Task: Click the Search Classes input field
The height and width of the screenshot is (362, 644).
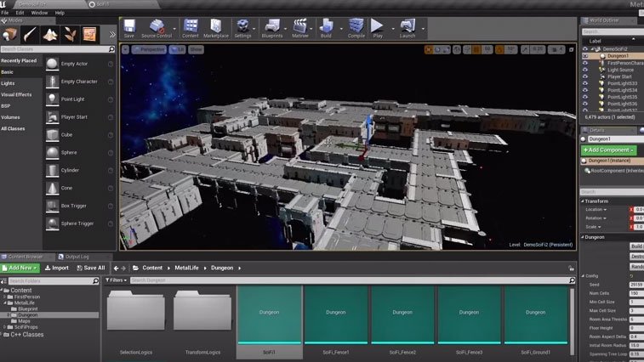Action: [58, 49]
